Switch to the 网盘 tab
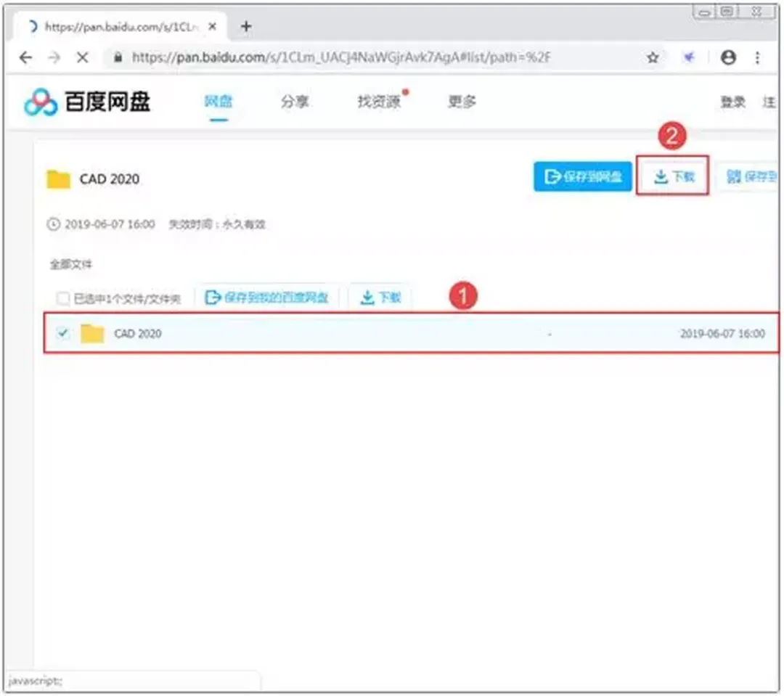Image resolution: width=784 pixels, height=696 pixels. pos(219,102)
